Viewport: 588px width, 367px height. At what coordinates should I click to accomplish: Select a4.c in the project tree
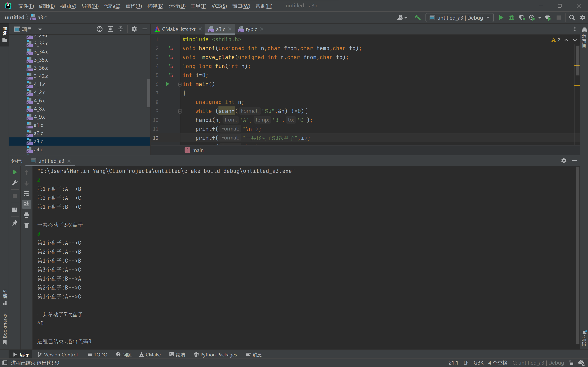point(38,149)
